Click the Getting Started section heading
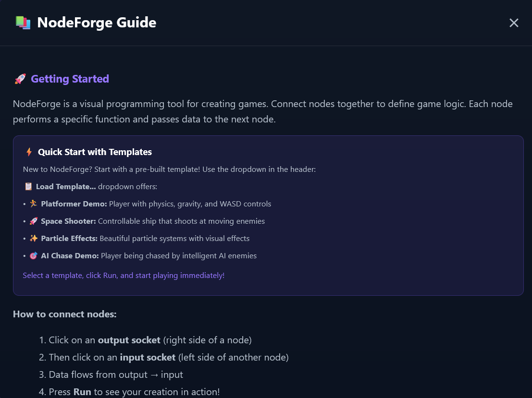 click(70, 79)
